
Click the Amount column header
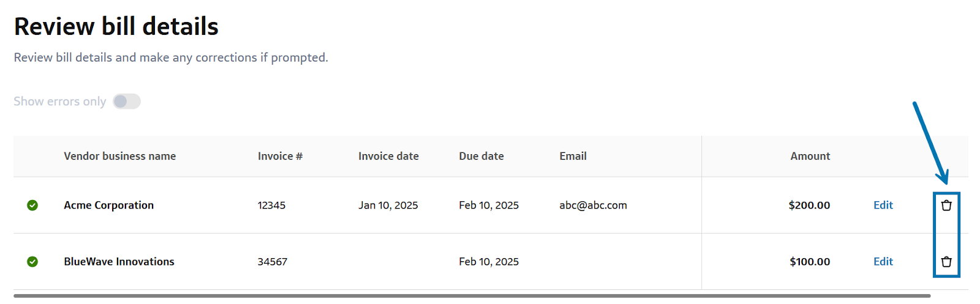[810, 156]
